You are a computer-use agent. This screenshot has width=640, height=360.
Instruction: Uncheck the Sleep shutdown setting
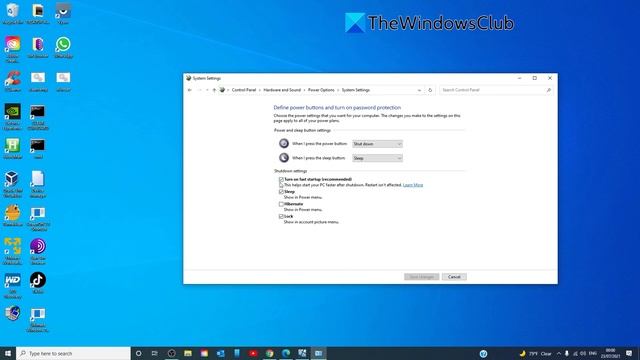pyautogui.click(x=281, y=191)
